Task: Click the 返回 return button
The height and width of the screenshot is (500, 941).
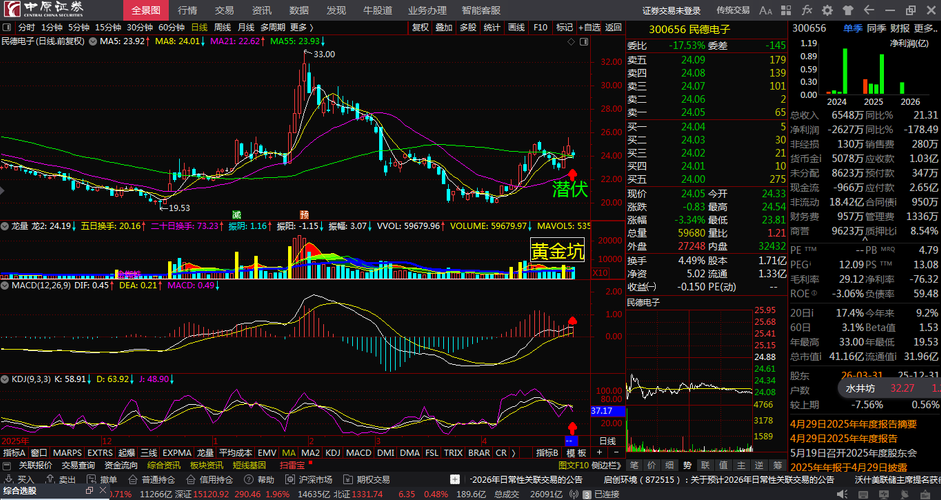Action: pos(613,27)
